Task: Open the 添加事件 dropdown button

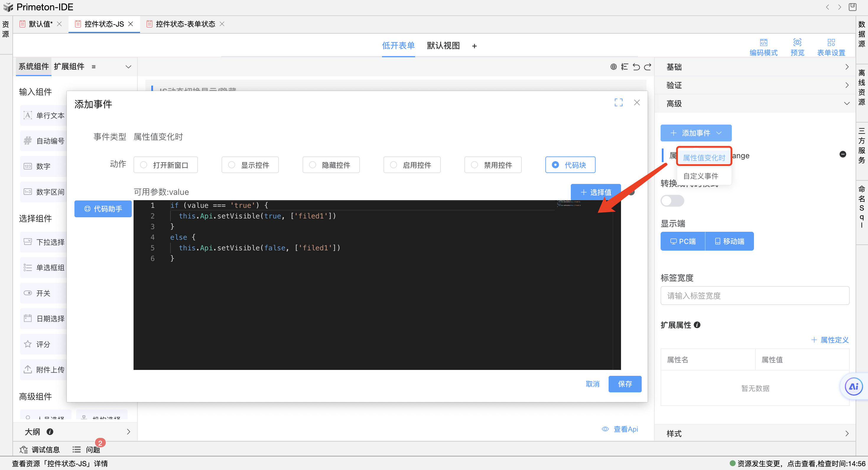Action: (x=695, y=133)
